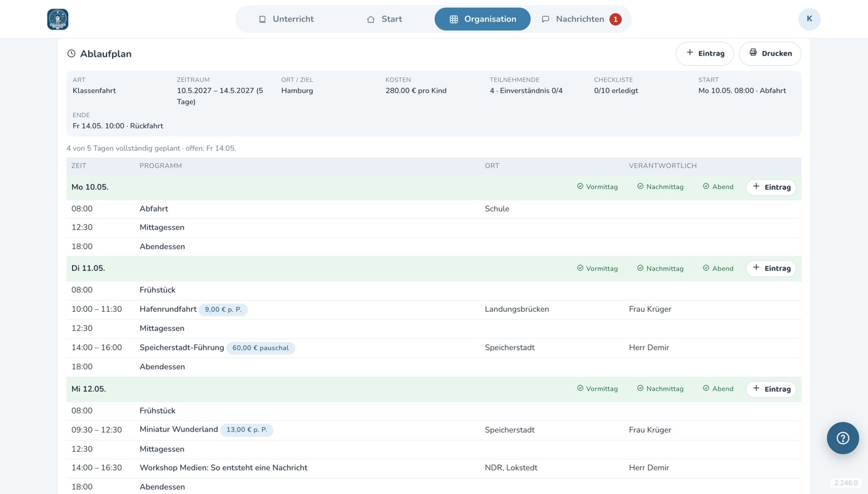Click the 13,00 € p. P. price tag

[x=247, y=430]
